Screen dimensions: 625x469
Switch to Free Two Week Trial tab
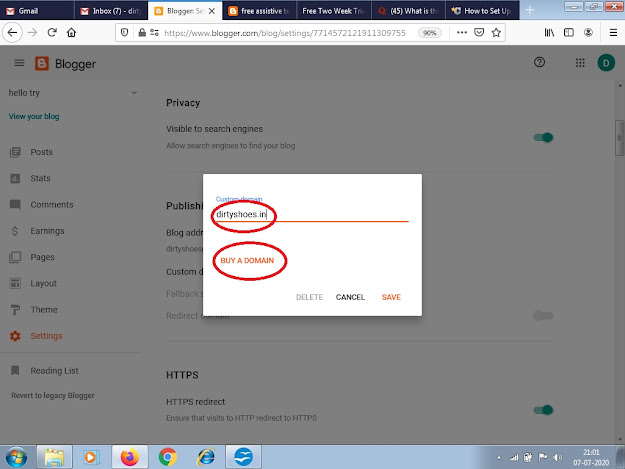pos(334,11)
